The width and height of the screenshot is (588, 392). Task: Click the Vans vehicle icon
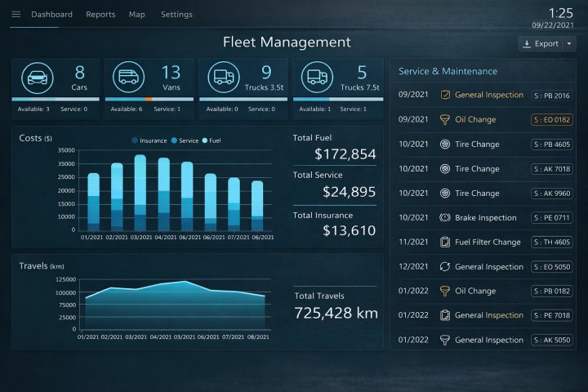pos(130,78)
